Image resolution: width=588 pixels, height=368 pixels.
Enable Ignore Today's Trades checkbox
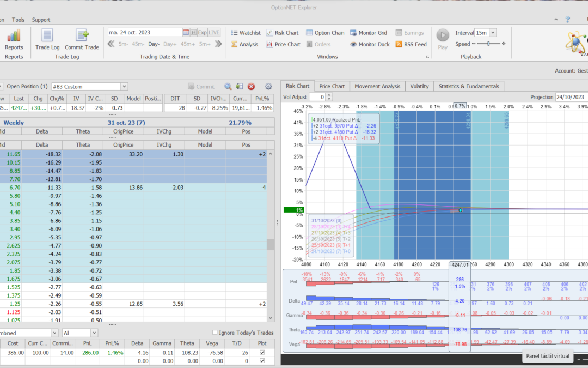(x=215, y=333)
